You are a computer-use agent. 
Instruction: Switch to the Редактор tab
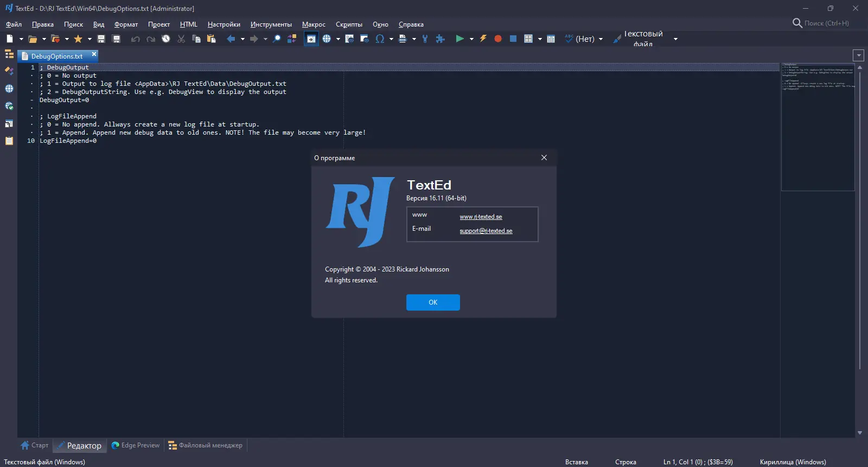click(x=79, y=445)
